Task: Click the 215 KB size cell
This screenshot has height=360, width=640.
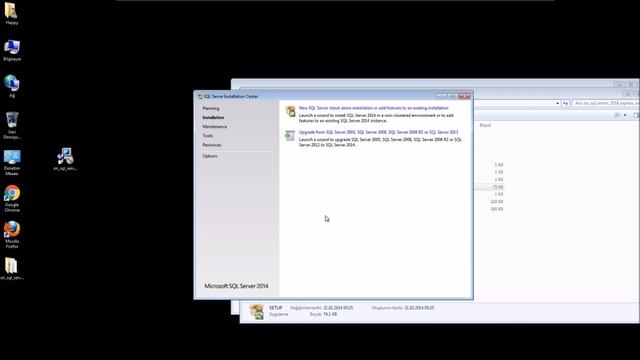Action: tap(497, 202)
